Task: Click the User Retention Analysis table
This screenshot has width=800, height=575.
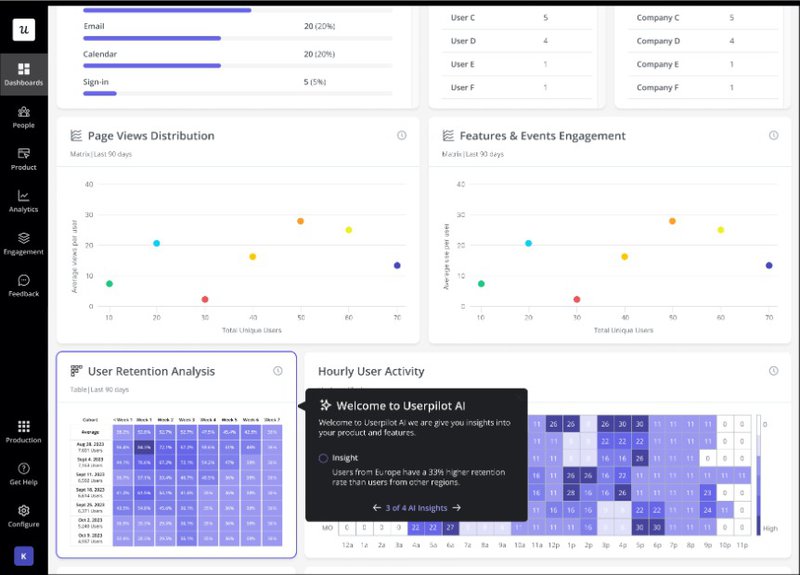Action: (x=176, y=481)
